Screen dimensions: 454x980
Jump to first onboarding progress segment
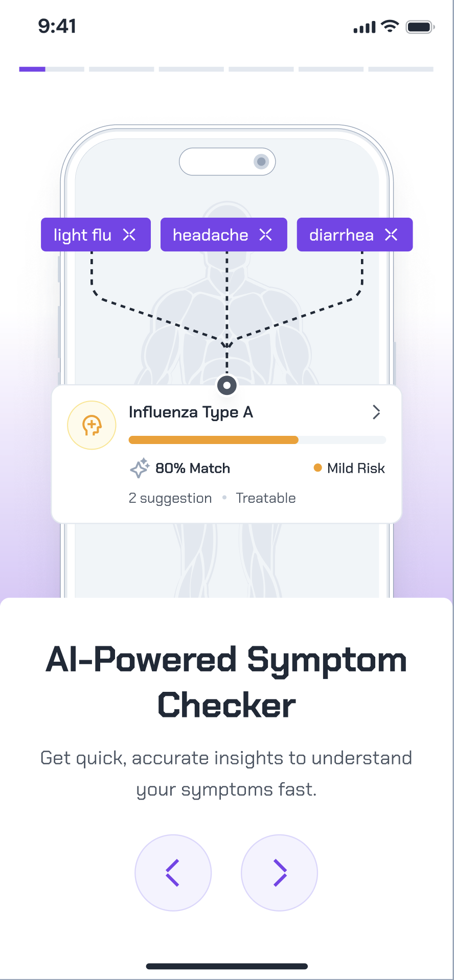(52, 69)
